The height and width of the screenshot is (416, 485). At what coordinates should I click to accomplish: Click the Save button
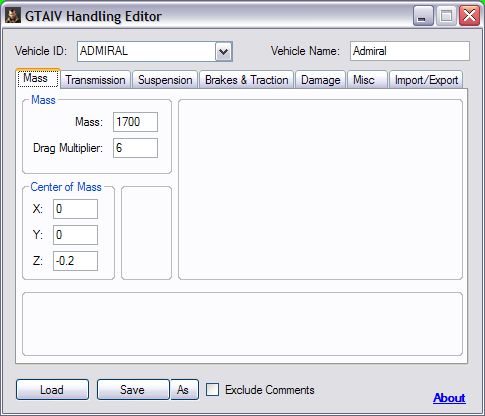[133, 389]
